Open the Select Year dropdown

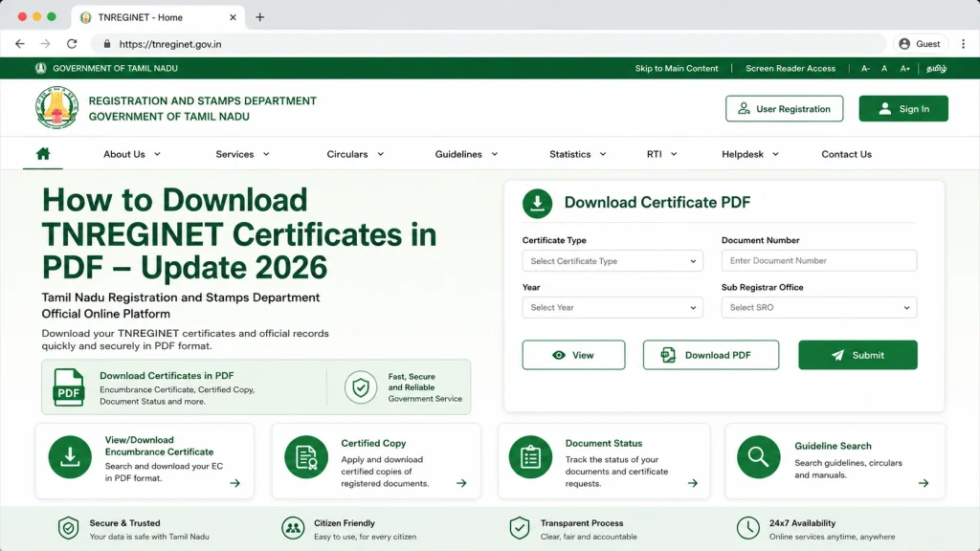612,307
